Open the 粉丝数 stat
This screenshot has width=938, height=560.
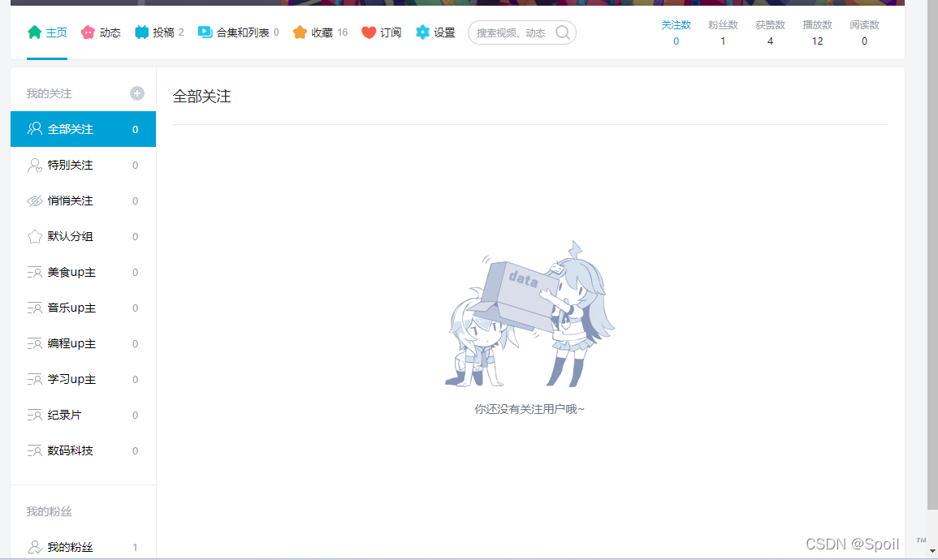(x=723, y=33)
